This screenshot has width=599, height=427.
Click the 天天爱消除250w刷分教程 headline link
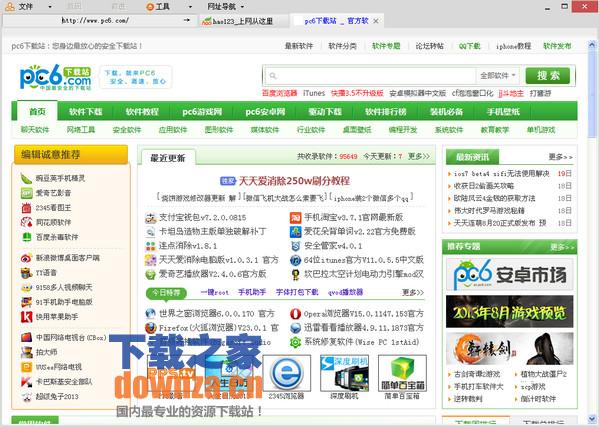point(294,181)
